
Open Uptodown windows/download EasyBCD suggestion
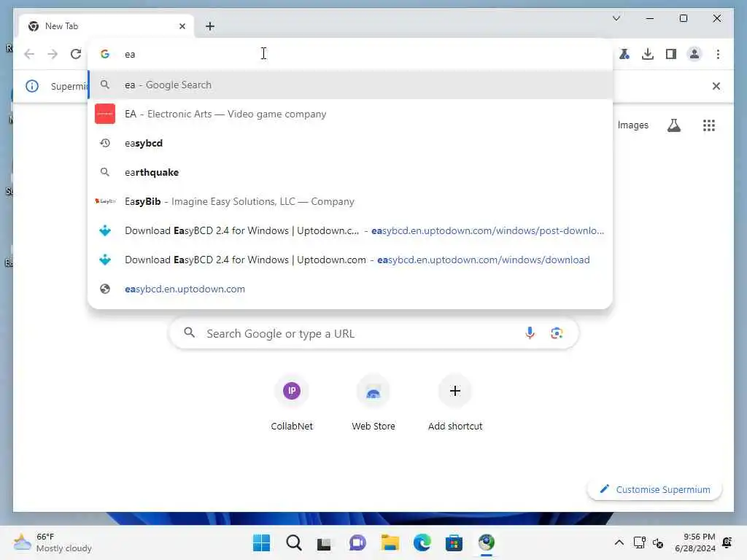350,260
